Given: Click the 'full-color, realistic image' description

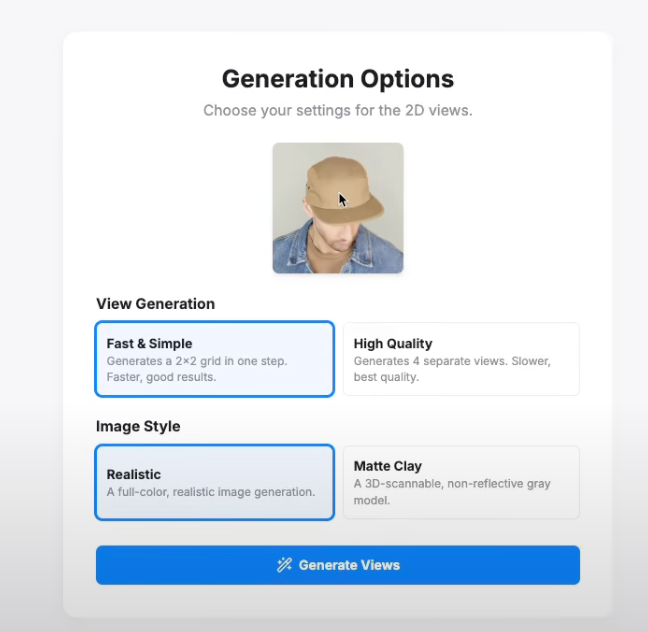Looking at the screenshot, I should [211, 492].
